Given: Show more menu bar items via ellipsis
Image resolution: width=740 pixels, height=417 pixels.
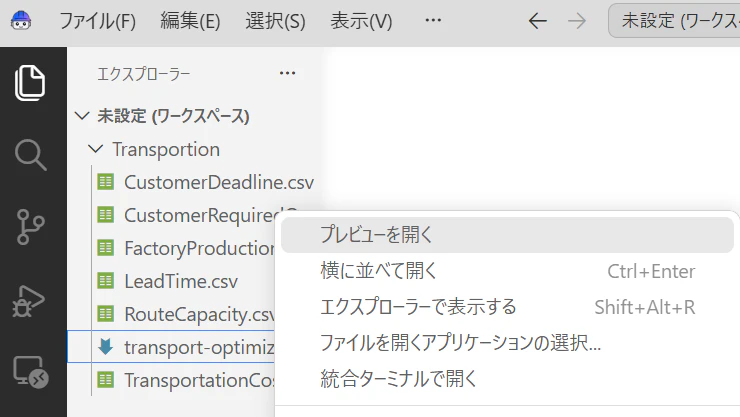Looking at the screenshot, I should click(x=433, y=20).
